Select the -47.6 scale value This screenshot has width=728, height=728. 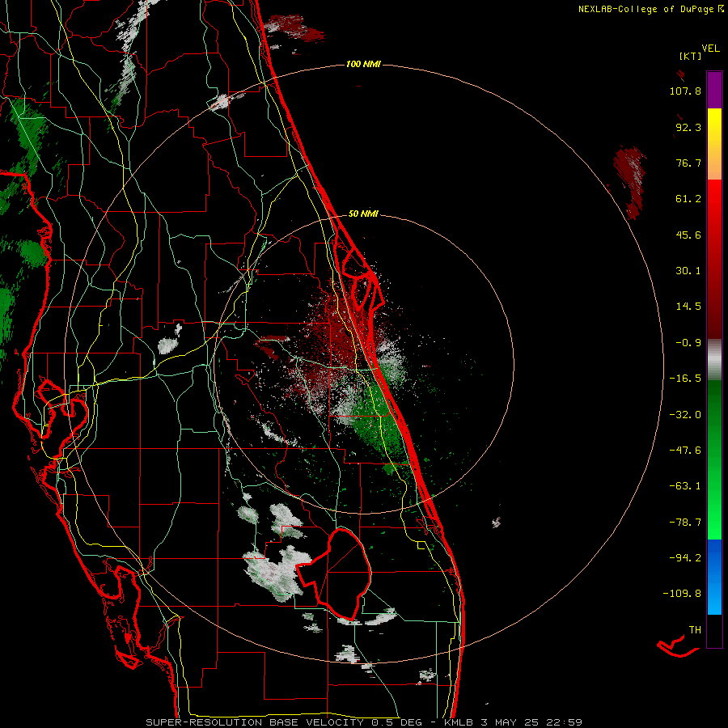[685, 451]
